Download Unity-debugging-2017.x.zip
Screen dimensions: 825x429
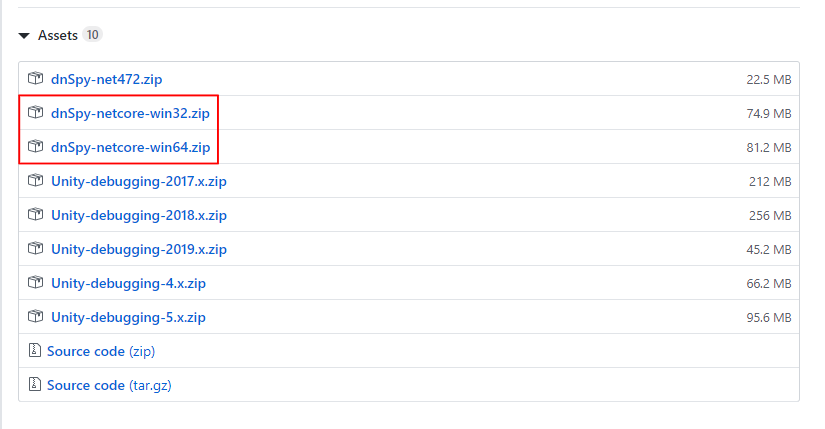[139, 182]
